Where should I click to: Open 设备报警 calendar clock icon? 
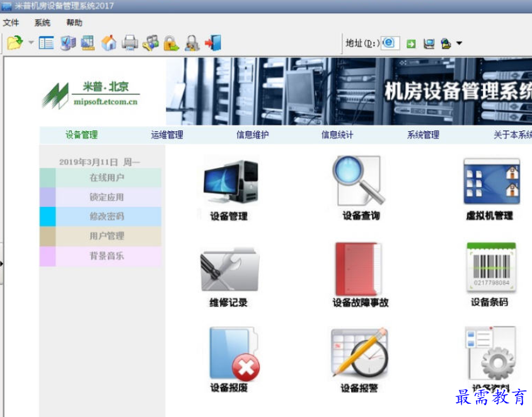click(x=360, y=353)
